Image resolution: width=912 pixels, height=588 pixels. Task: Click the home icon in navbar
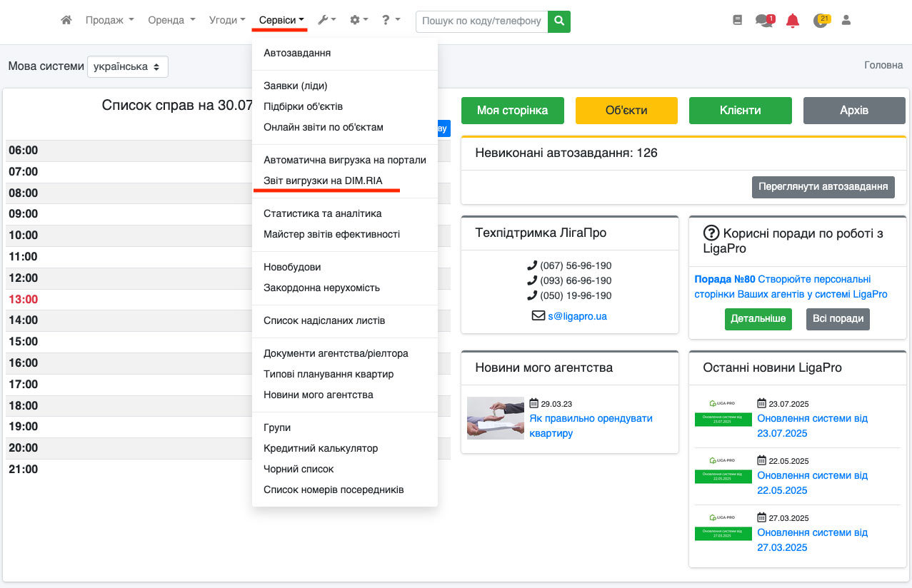point(66,21)
